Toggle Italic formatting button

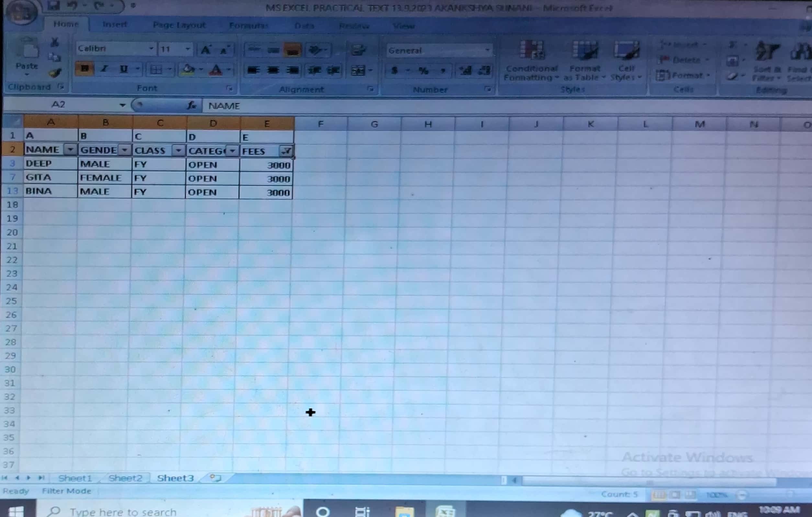[x=104, y=69]
